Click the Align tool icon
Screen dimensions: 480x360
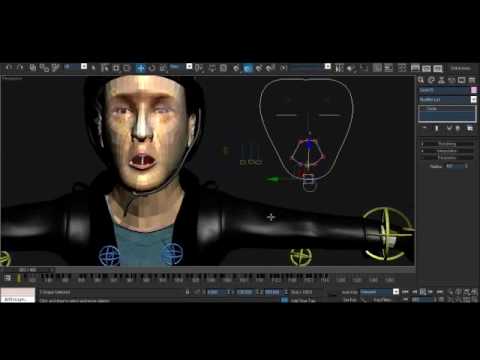350,68
